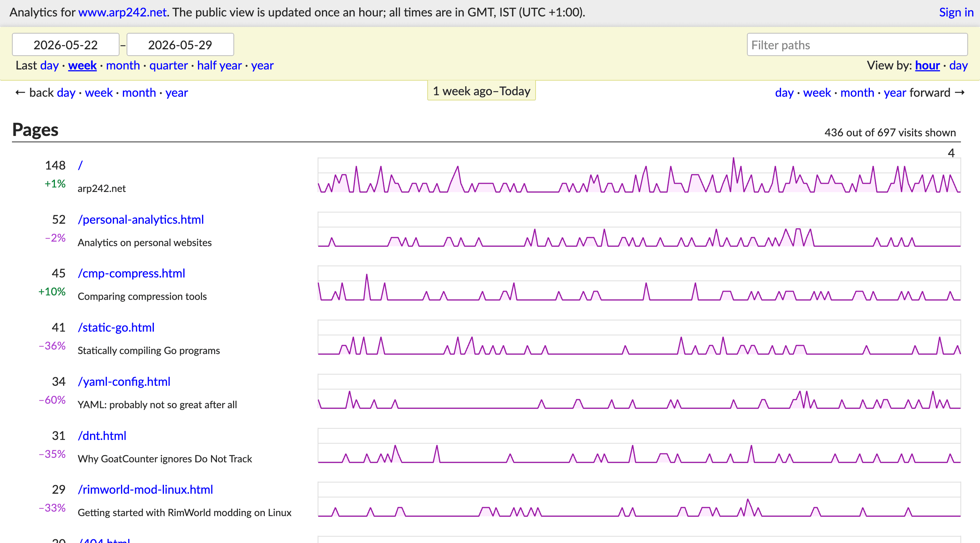Click the +10% change for cmp-compress
The height and width of the screenshot is (543, 980).
click(52, 291)
